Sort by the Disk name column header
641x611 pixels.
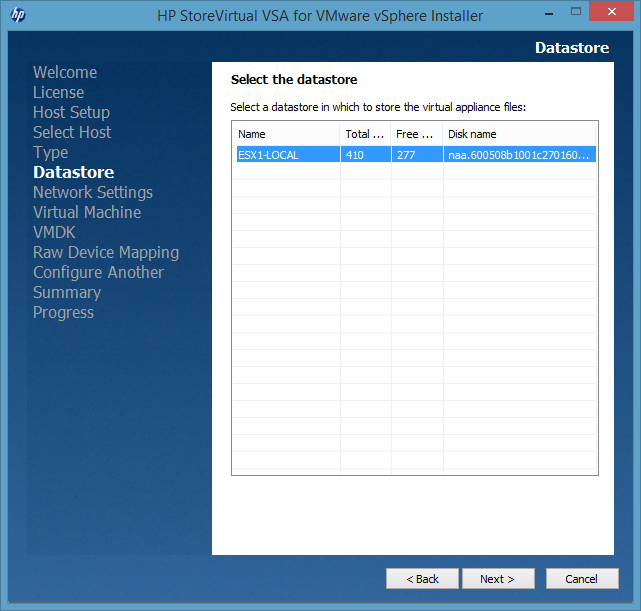click(x=519, y=134)
